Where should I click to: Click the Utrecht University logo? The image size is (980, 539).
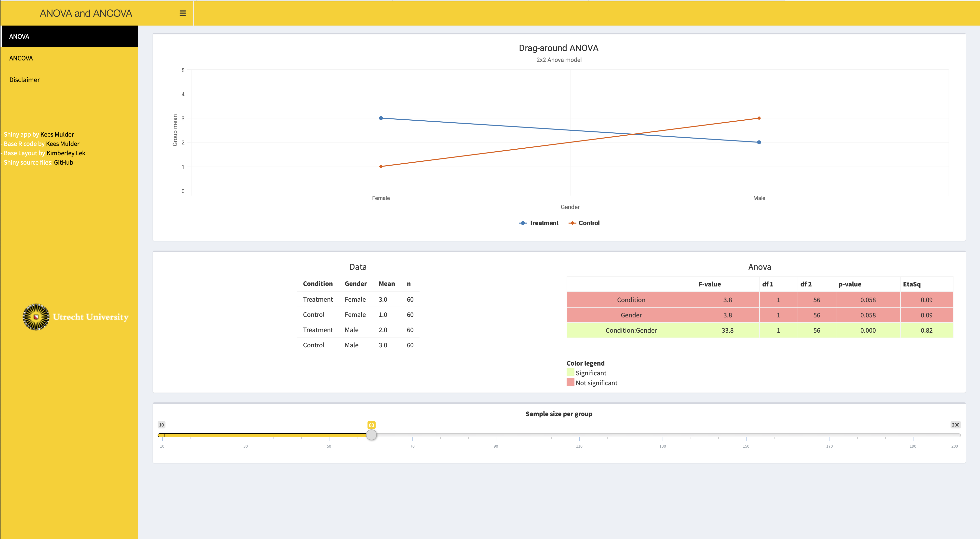[x=75, y=317]
